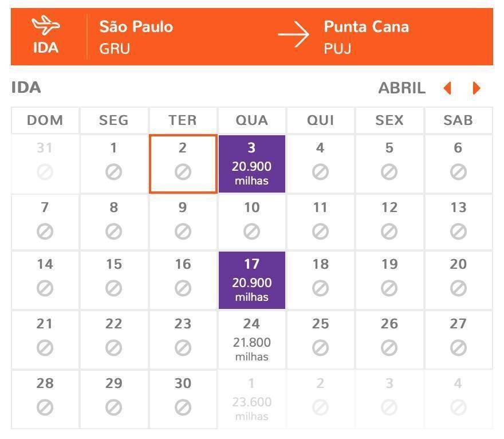Click unavailable icon on April 10
504x439 pixels.
click(251, 231)
